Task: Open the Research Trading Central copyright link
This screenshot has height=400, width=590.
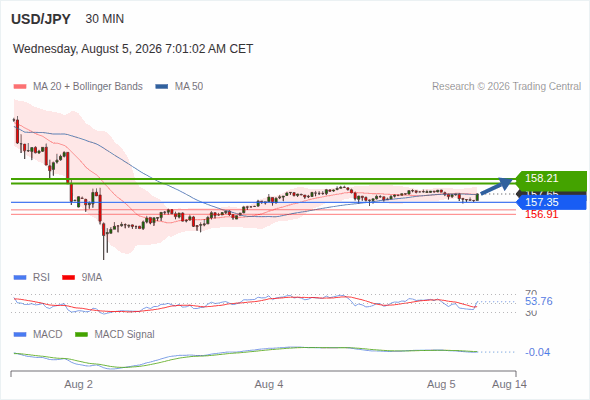Action: [506, 87]
